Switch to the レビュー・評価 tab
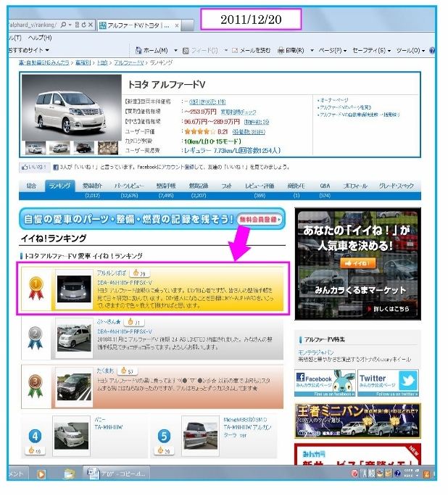The height and width of the screenshot is (496, 448). (260, 186)
